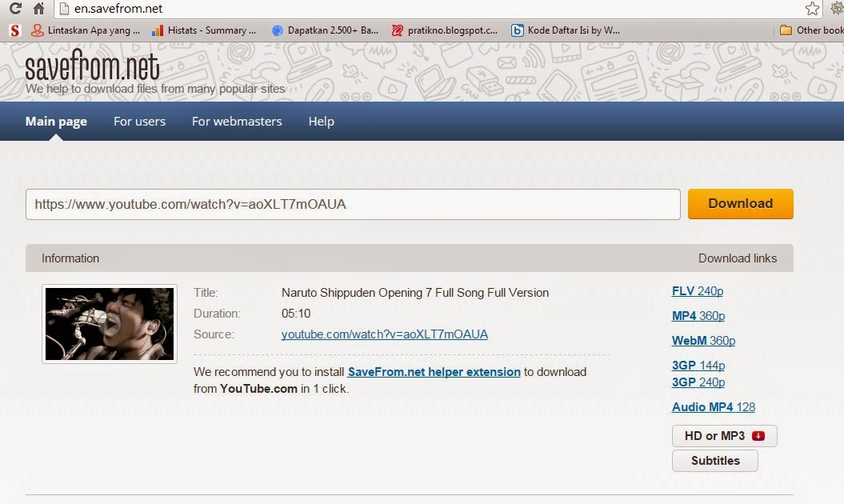Bookmark this page with the star icon

click(x=812, y=8)
